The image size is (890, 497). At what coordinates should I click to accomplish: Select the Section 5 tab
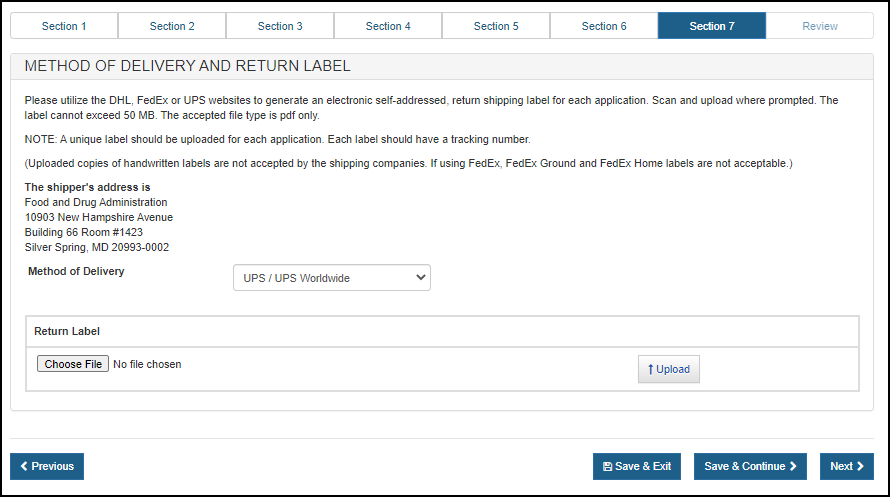[496, 26]
